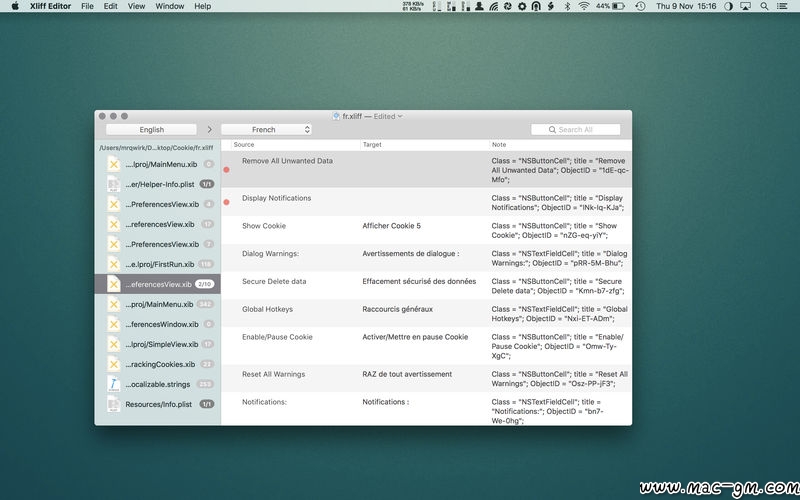Open the Xliff Editor application menu
Image resolution: width=800 pixels, height=500 pixels.
(50, 6)
